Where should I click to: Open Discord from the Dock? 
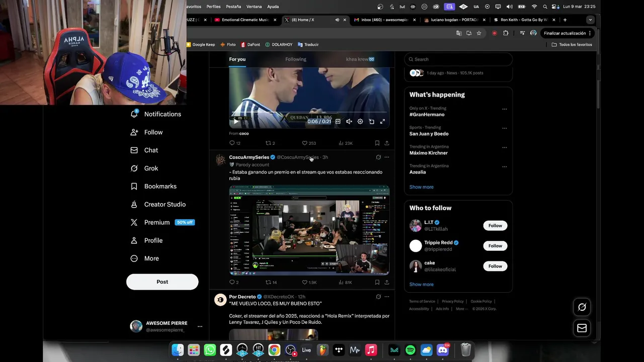443,350
